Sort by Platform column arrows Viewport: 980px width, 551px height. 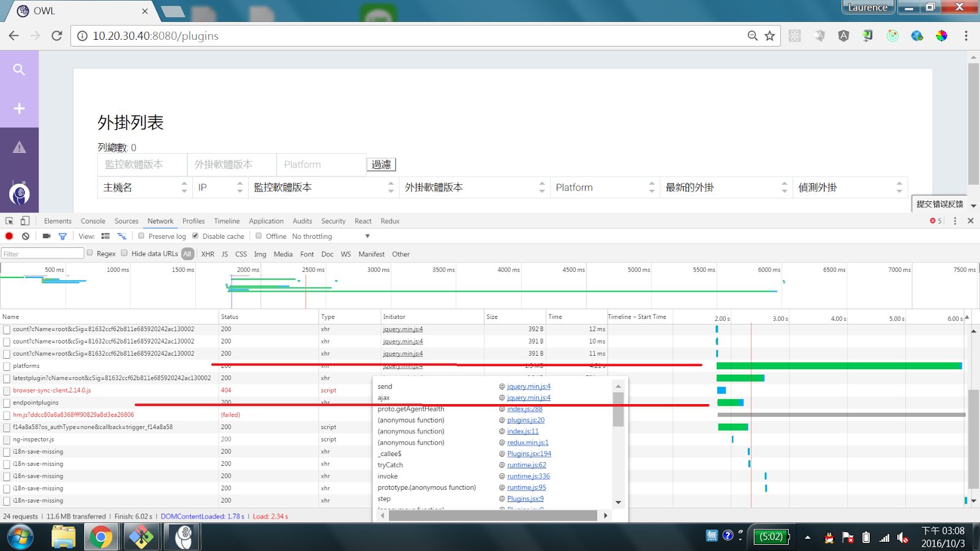pos(652,187)
